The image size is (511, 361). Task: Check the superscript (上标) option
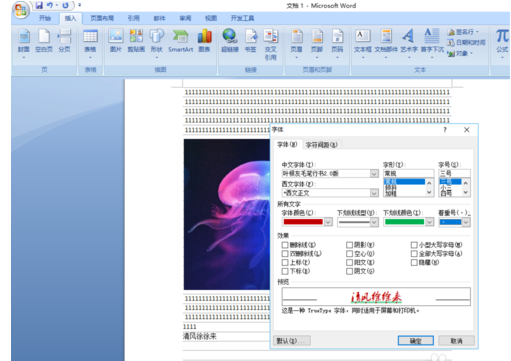[285, 262]
